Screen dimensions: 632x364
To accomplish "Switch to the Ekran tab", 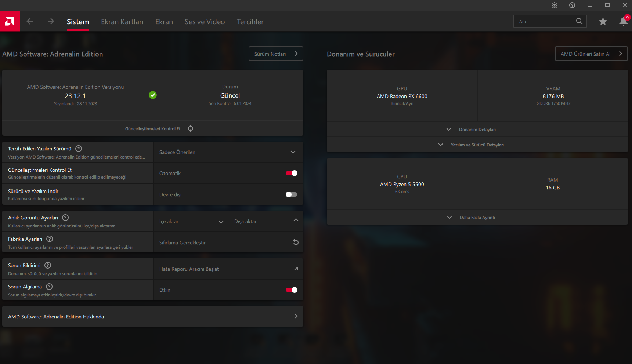I will coord(164,22).
